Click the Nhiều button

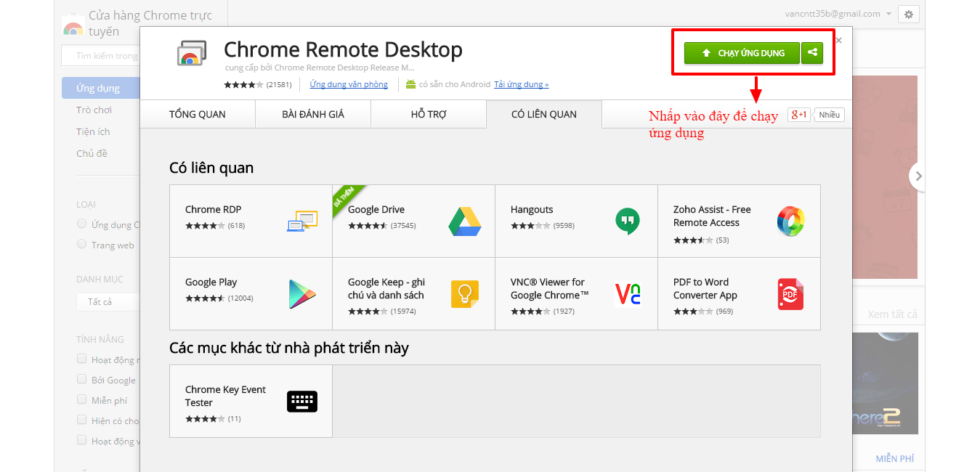pos(830,115)
